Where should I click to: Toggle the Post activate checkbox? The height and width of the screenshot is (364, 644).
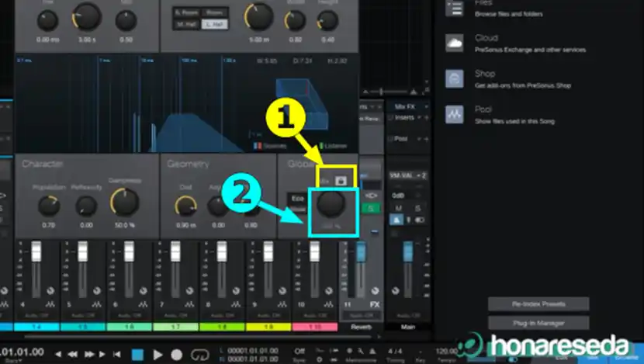coord(390,139)
